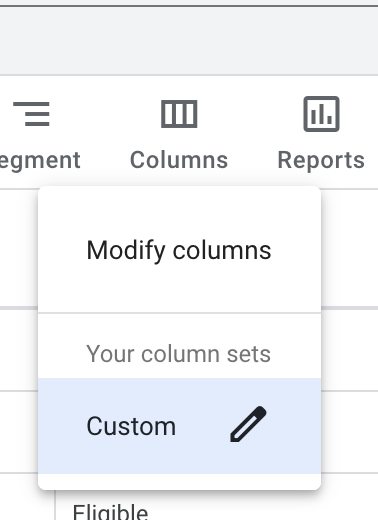The width and height of the screenshot is (378, 520).
Task: Click the table row left of the dropdown
Action: point(19,348)
